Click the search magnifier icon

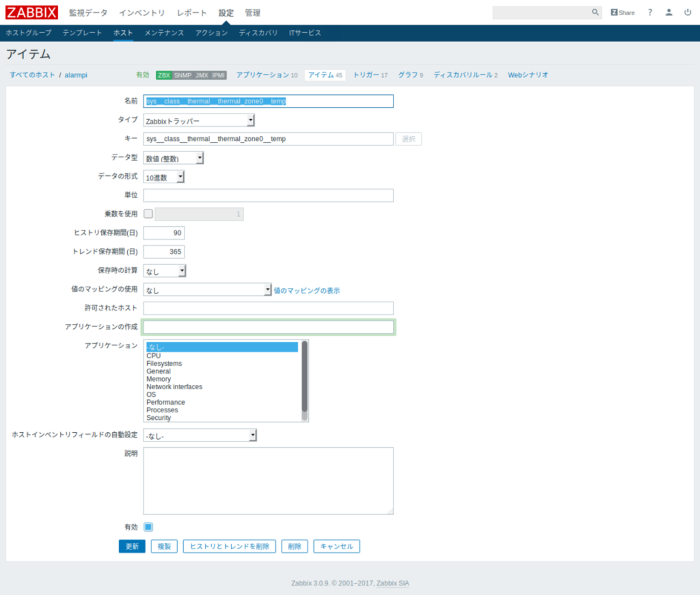(x=595, y=12)
